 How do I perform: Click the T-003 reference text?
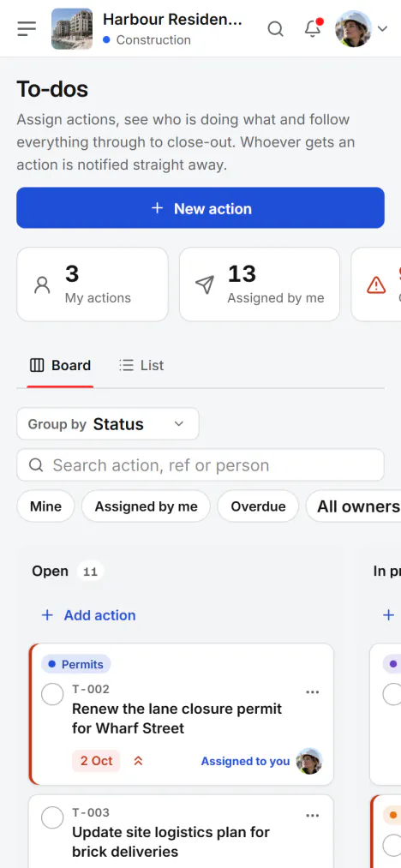point(91,812)
